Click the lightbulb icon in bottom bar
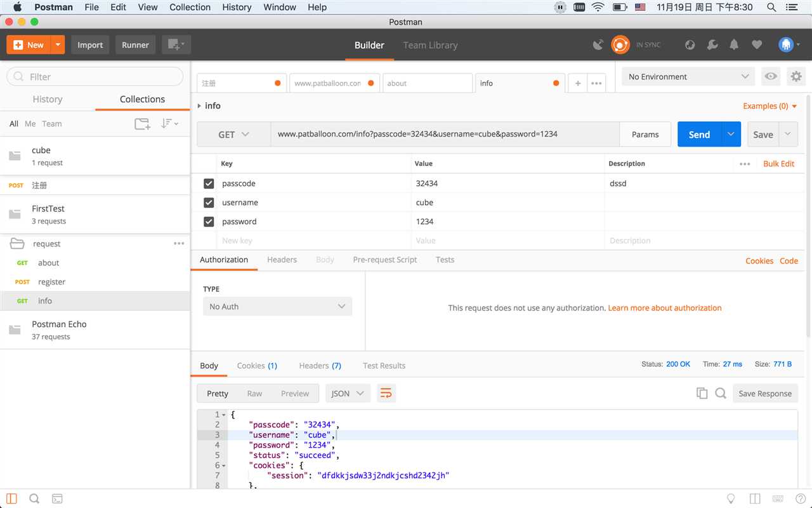812x508 pixels. [731, 498]
